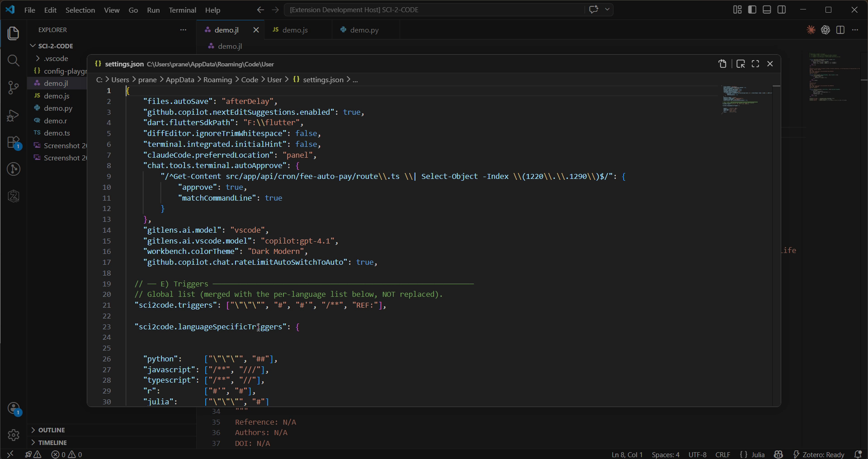This screenshot has width=868, height=459.
Task: Open the View menu
Action: point(112,10)
